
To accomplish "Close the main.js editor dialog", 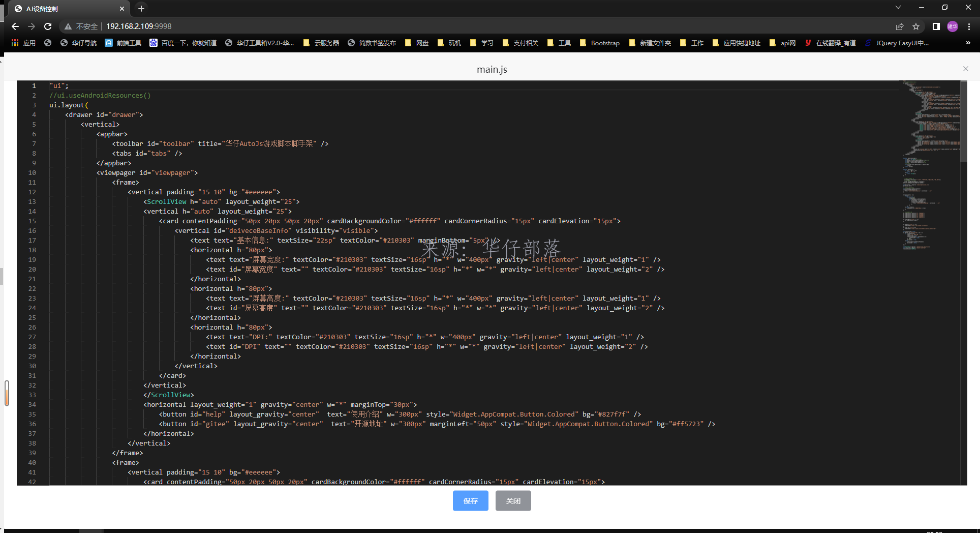I will pyautogui.click(x=965, y=69).
